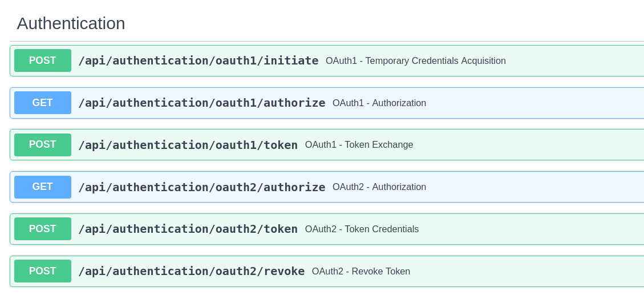
Task: Click POST badge for oauth2/revoke endpoint
Action: pyautogui.click(x=43, y=271)
